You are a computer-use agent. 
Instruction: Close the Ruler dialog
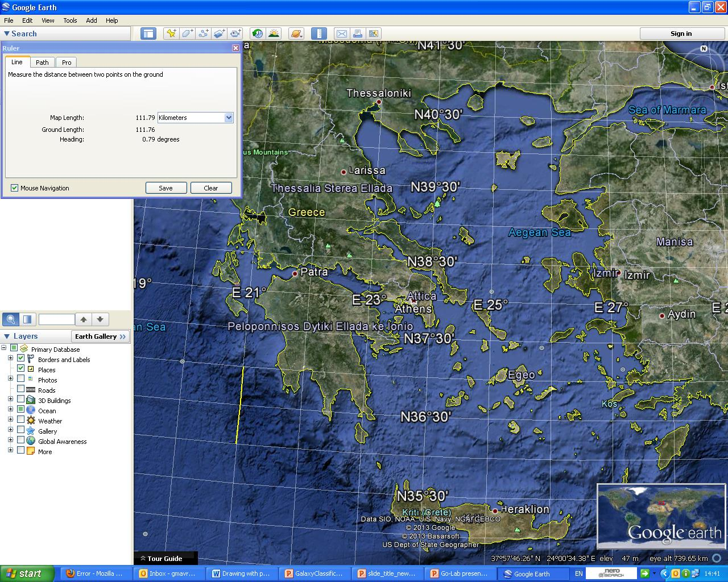click(235, 48)
